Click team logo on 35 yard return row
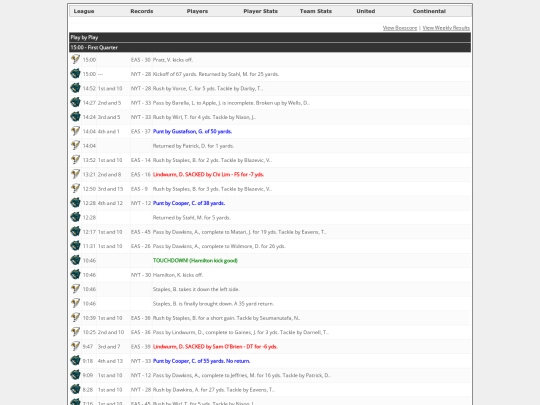The image size is (540, 405). coord(75,303)
